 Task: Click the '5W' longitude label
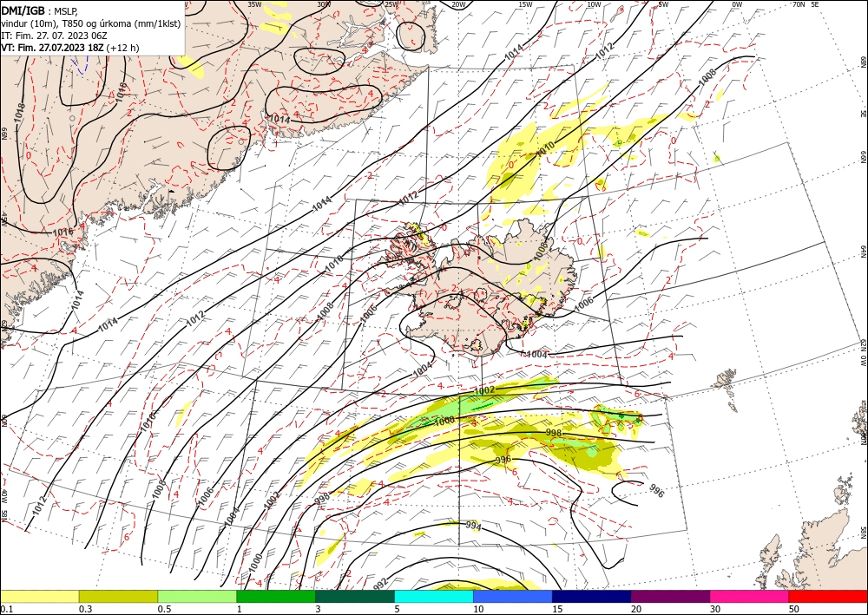click(x=663, y=4)
